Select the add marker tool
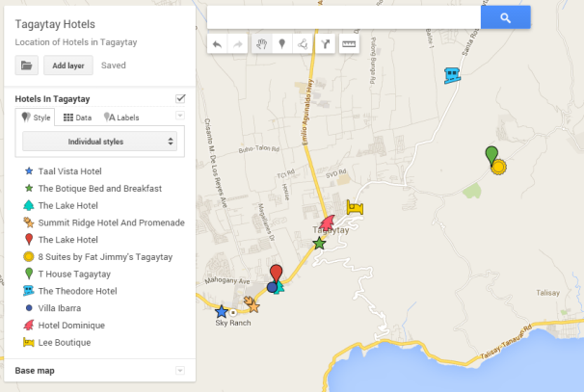 [282, 44]
